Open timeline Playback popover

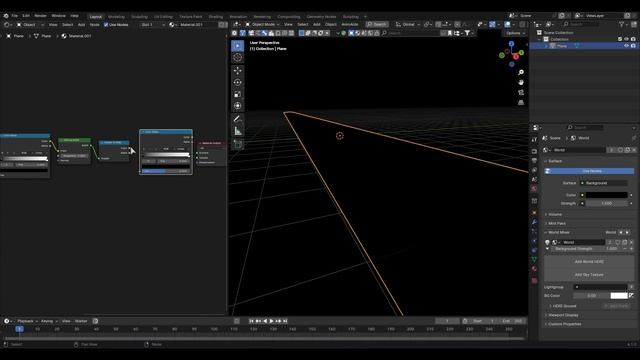tap(27, 321)
